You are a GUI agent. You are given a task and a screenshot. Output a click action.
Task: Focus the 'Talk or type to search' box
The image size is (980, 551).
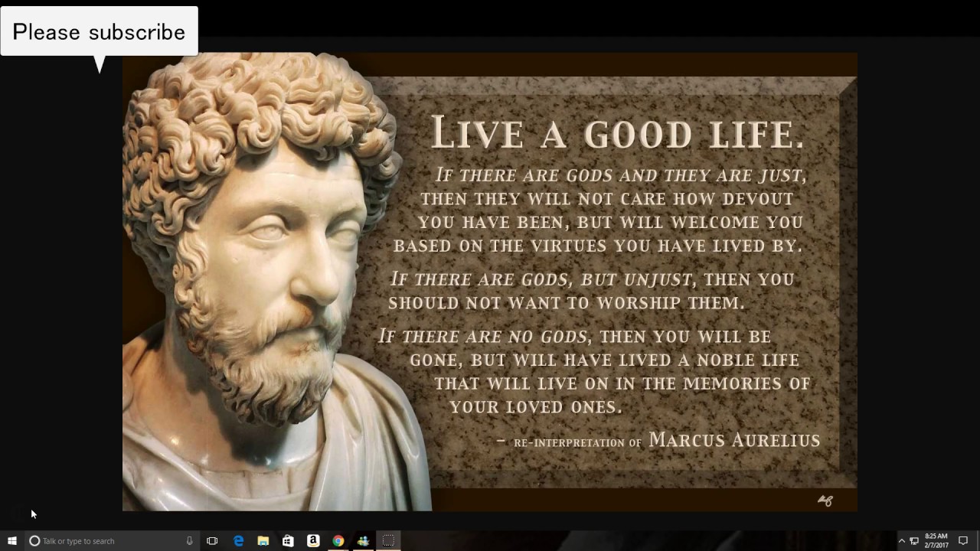point(112,541)
